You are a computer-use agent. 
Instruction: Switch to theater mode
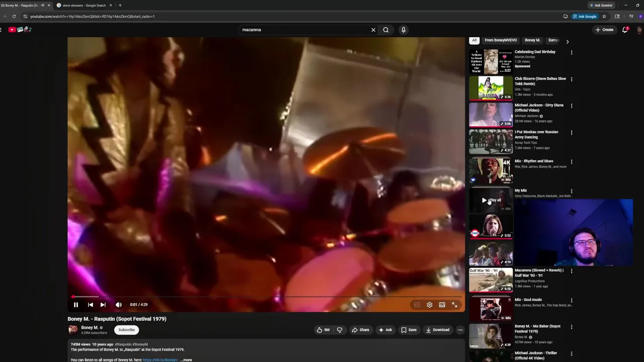click(x=442, y=305)
